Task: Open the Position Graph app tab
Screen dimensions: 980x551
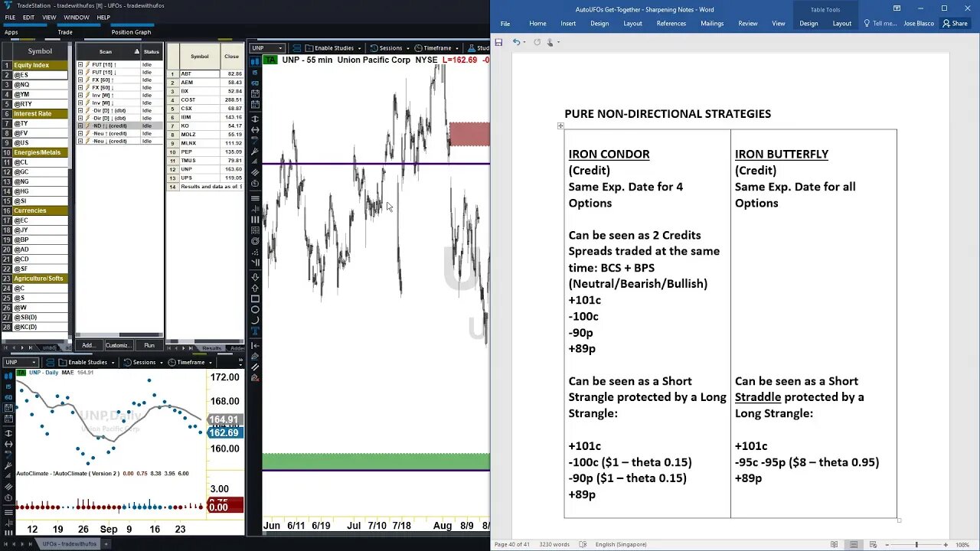Action: pyautogui.click(x=131, y=32)
